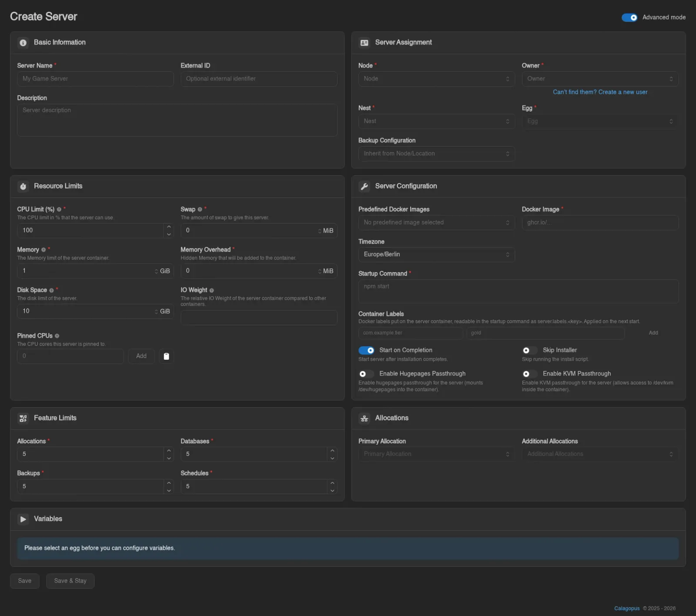The width and height of the screenshot is (696, 616).
Task: Click the IO Weight input field
Action: point(259,318)
